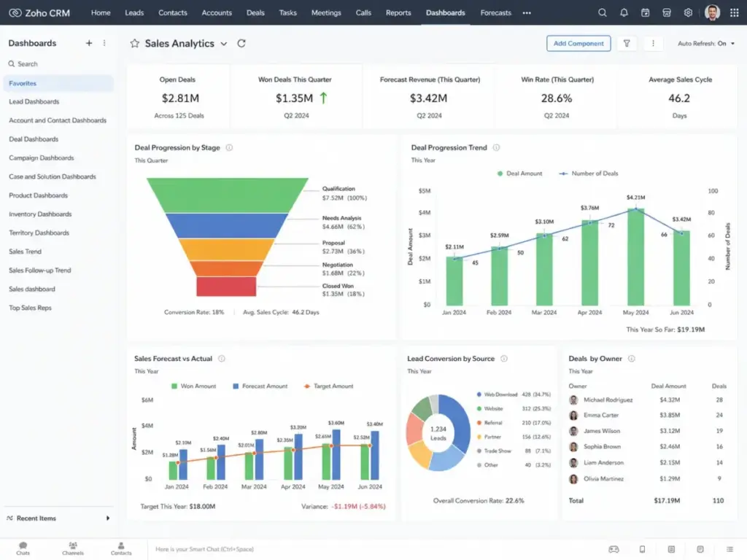This screenshot has width=747, height=560.
Task: Click the Zoho CRM logo
Action: coord(39,13)
